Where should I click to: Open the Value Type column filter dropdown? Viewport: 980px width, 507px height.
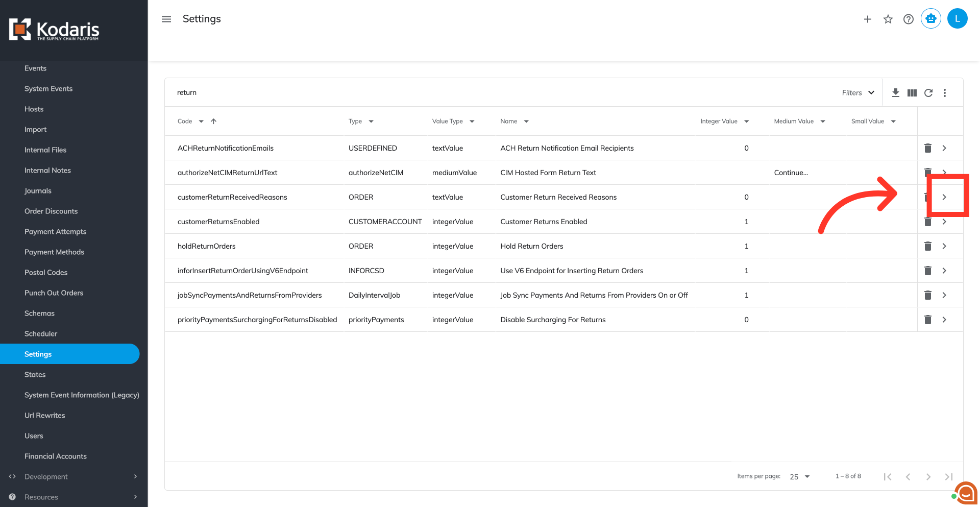click(x=472, y=121)
